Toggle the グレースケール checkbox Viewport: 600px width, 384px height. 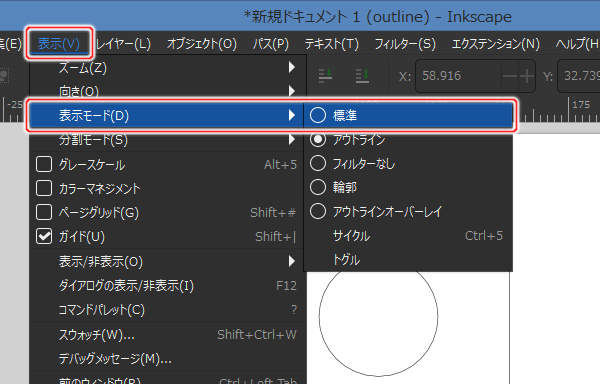click(44, 164)
